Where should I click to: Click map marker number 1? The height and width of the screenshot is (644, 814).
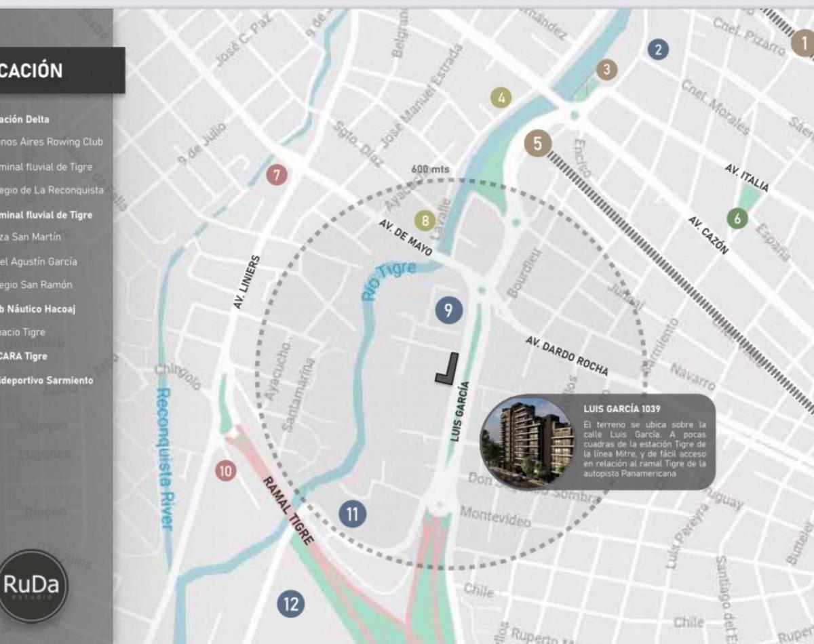(804, 45)
